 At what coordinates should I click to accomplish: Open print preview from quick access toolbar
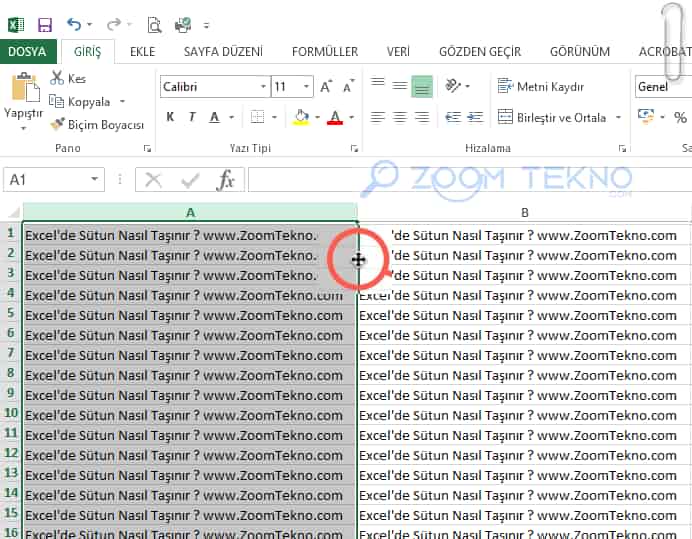coord(154,25)
